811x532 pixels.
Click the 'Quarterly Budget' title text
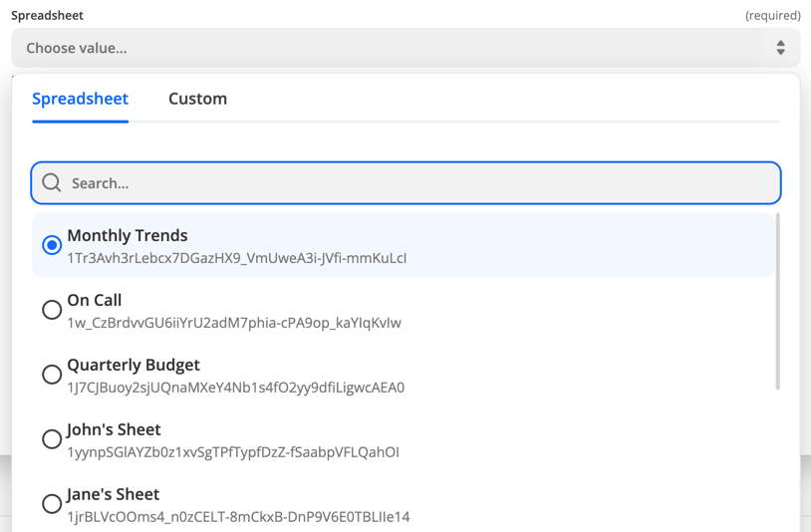coord(134,365)
